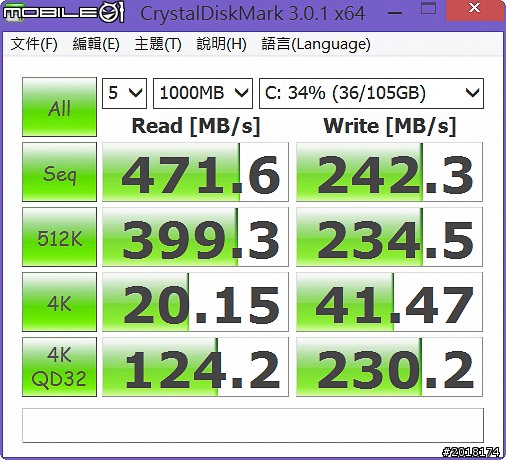Click the Seq write result 242.3
506x460 pixels.
click(x=389, y=172)
